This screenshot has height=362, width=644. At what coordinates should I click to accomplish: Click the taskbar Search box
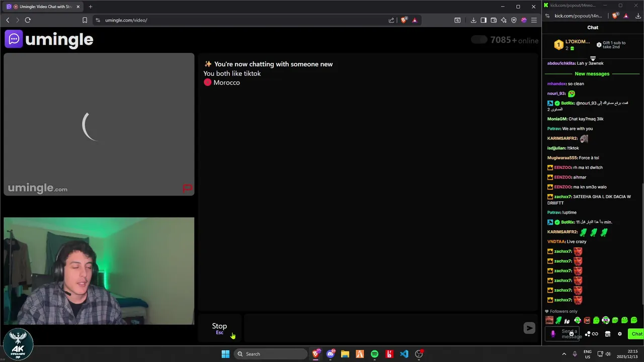pyautogui.click(x=271, y=354)
